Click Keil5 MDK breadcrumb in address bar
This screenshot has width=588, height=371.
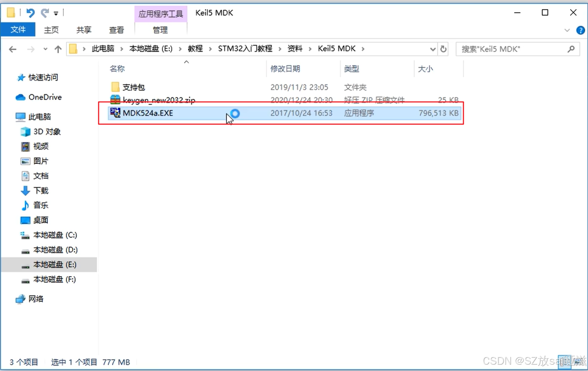coord(337,49)
